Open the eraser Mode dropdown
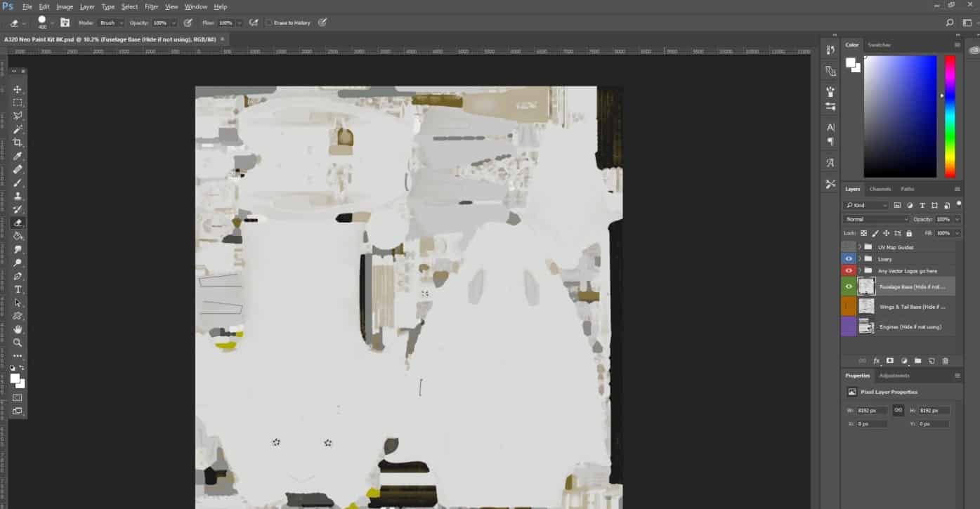The height and width of the screenshot is (509, 980). [111, 23]
